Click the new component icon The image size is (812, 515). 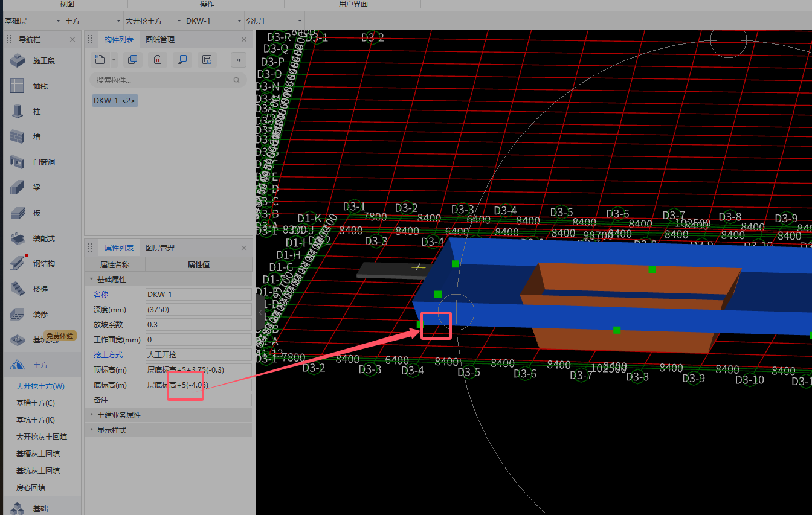pos(100,59)
